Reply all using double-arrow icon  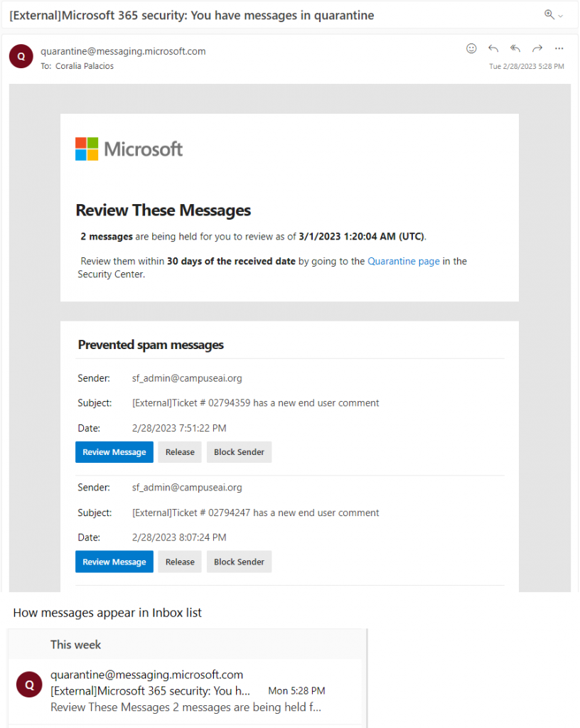pos(515,48)
